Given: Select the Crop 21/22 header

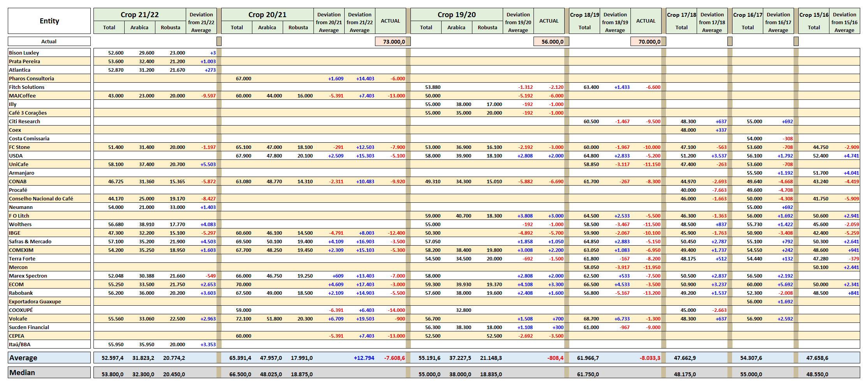Looking at the screenshot, I should [140, 15].
